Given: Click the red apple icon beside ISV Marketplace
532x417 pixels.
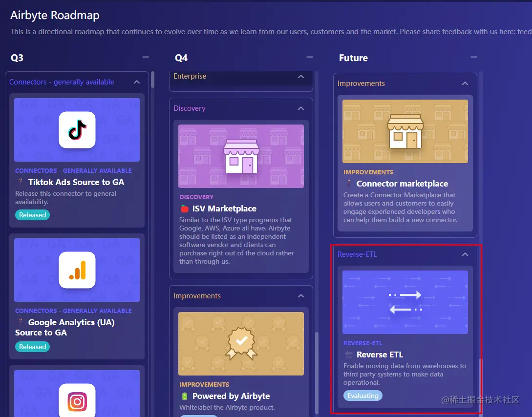Looking at the screenshot, I should (x=185, y=208).
